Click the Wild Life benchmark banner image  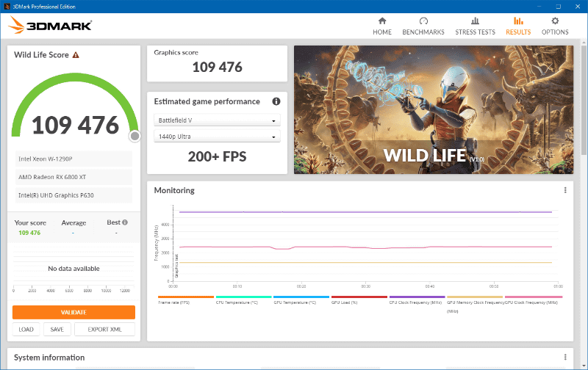point(434,109)
